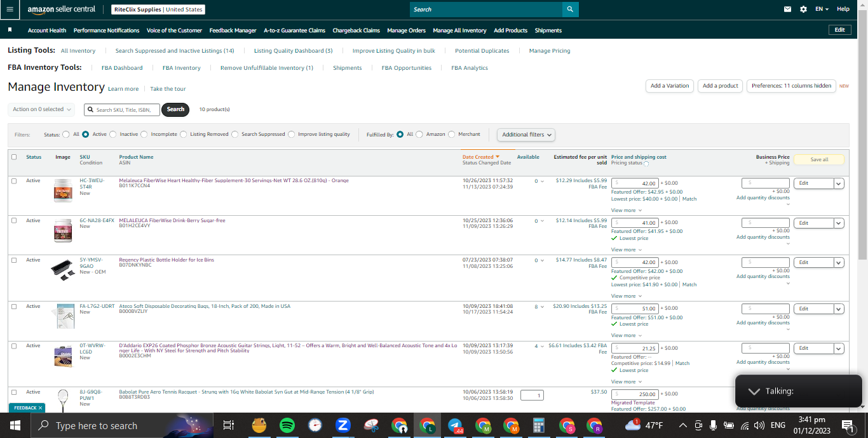Click the D'Addario guitar strings image
This screenshot has width=868, height=438.
63,356
